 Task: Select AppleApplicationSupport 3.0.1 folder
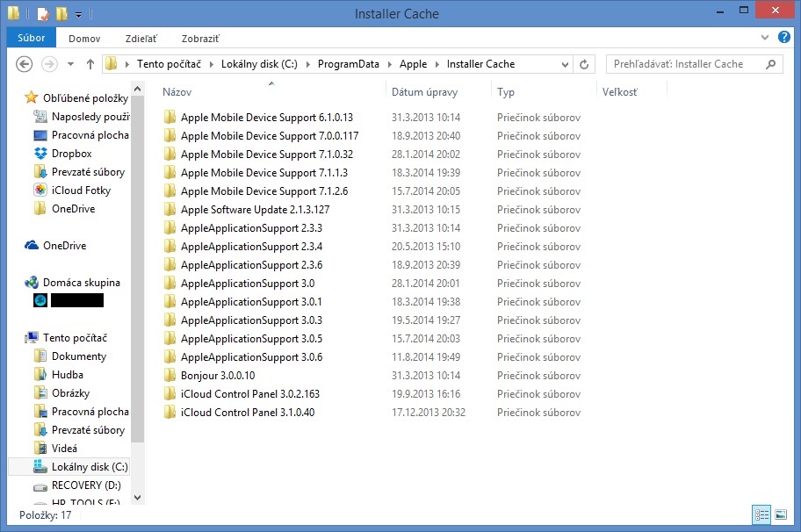pyautogui.click(x=251, y=302)
